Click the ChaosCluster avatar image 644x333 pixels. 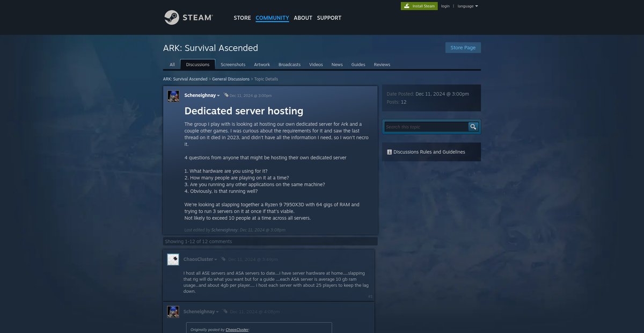(173, 259)
